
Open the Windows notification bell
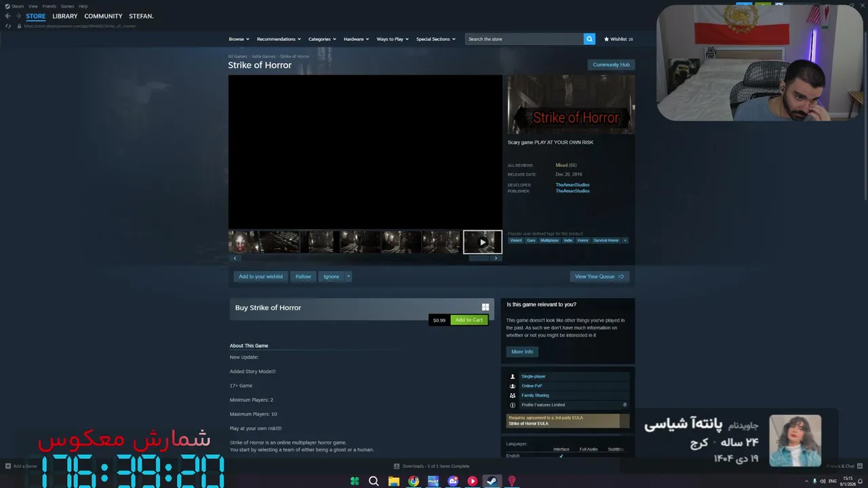861,481
